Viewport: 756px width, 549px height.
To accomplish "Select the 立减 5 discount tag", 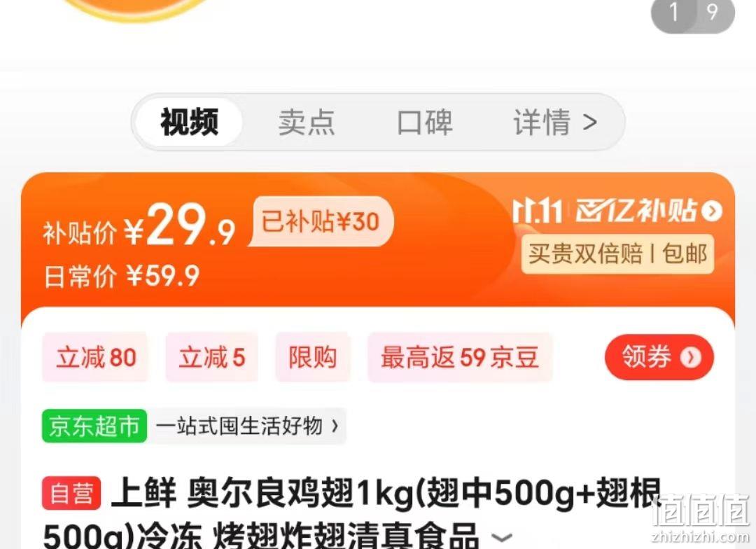I will click(x=212, y=357).
